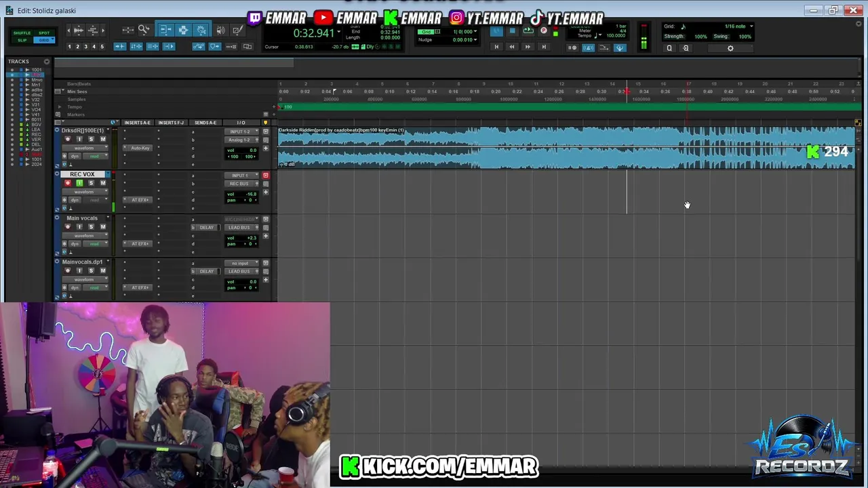Select the Darkside Riddim audio clip
Viewport: 868px width, 488px height.
(567, 147)
